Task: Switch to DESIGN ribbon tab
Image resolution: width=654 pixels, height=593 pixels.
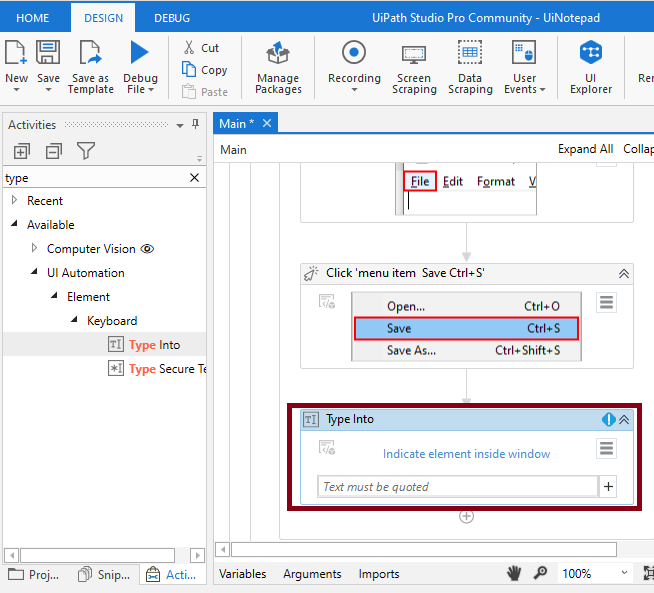Action: point(103,18)
